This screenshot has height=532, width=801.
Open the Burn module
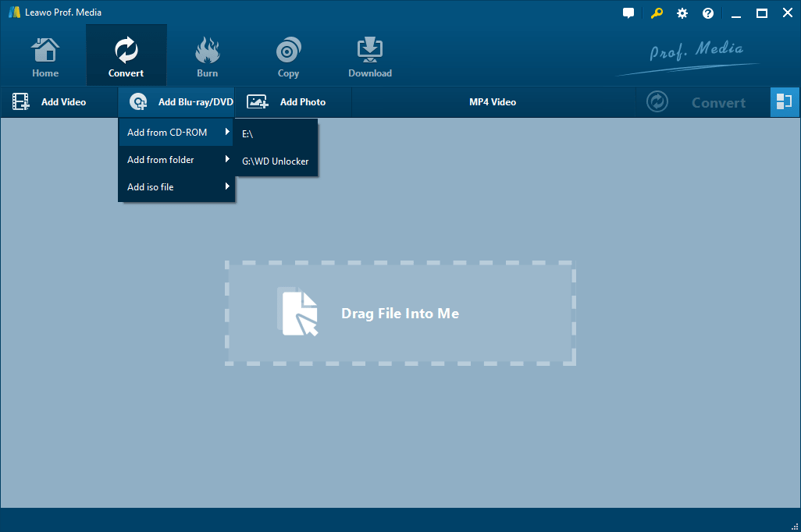207,56
